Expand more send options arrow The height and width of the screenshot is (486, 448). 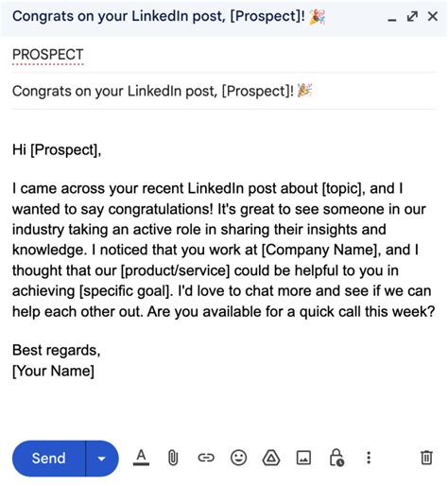pyautogui.click(x=102, y=459)
